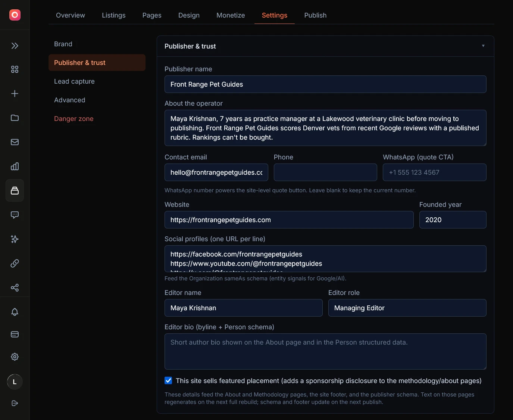Click the plus (create new) icon
This screenshot has width=513, height=420.
pyautogui.click(x=15, y=94)
